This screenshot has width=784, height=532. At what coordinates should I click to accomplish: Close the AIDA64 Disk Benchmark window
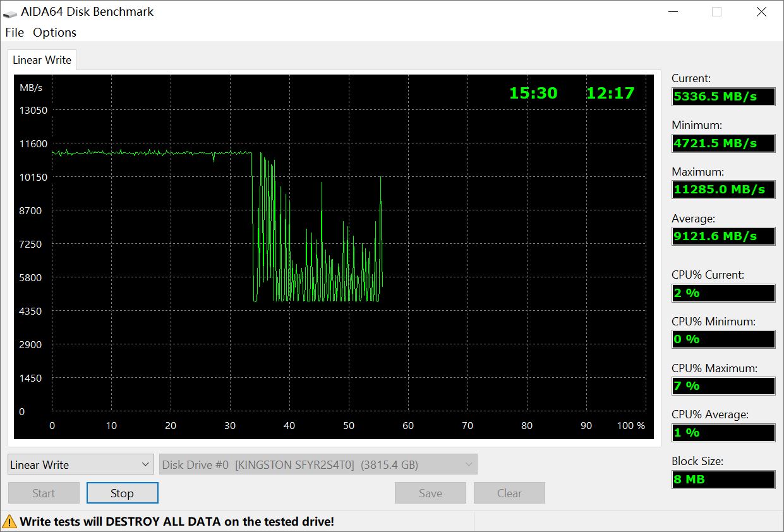[x=761, y=12]
